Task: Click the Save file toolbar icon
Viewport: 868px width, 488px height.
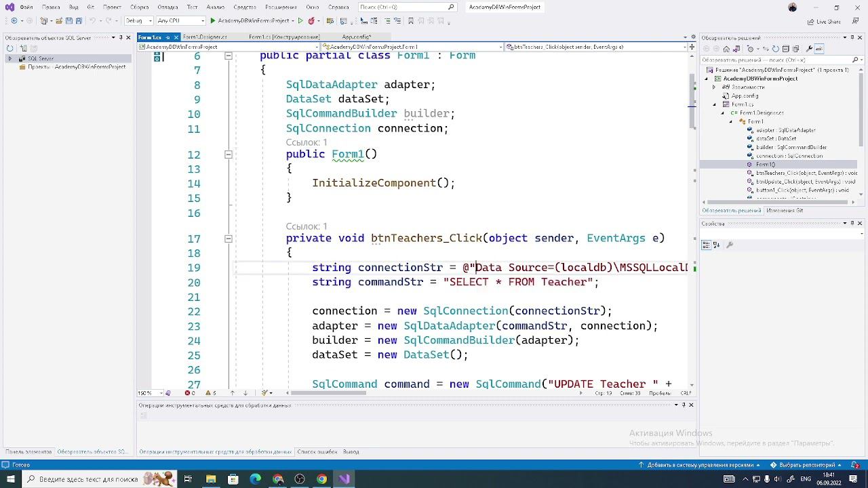Action: pyautogui.click(x=68, y=21)
